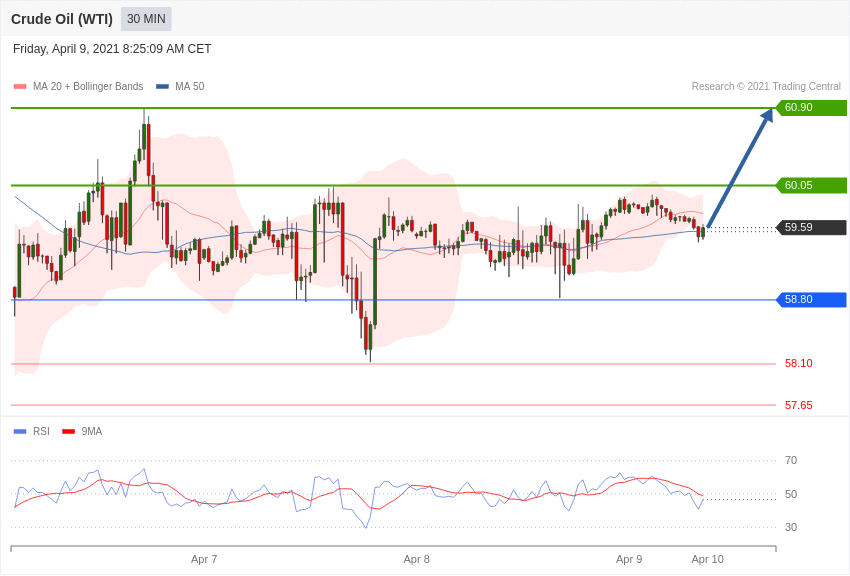This screenshot has width=850, height=576.
Task: Click the Research © 2021 Trading Central credit
Action: pyautogui.click(x=766, y=87)
